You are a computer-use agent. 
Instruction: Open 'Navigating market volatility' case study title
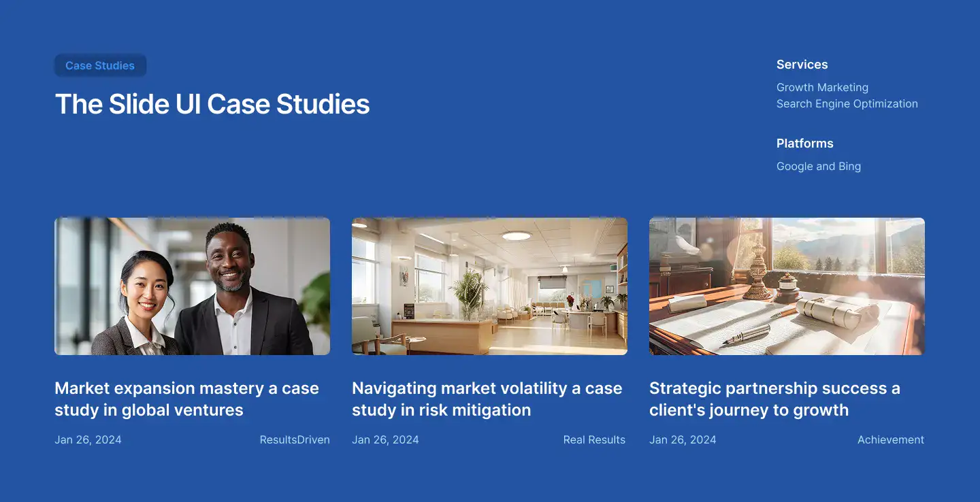pos(487,399)
